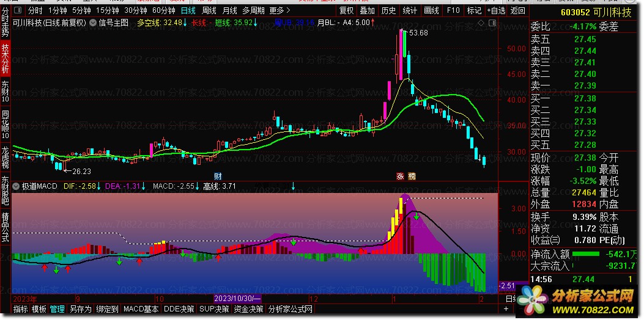The image size is (644, 320).
Task: Open F10 company info
Action: click(x=453, y=10)
